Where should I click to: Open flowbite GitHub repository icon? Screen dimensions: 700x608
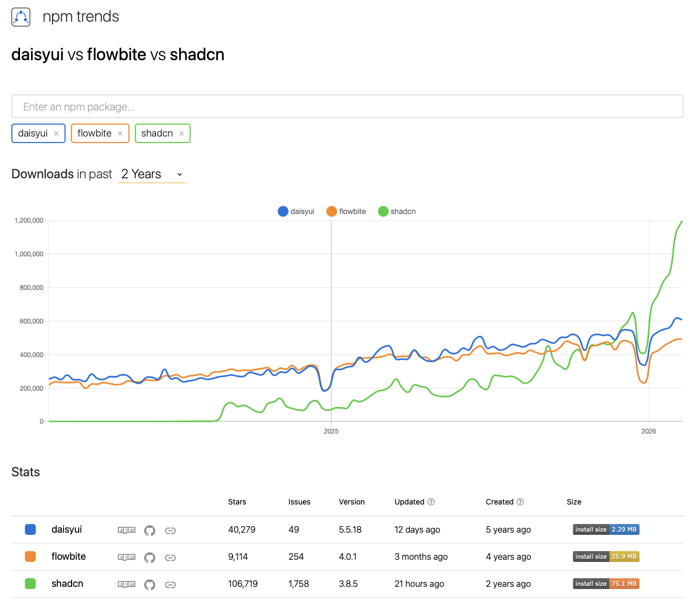point(150,558)
